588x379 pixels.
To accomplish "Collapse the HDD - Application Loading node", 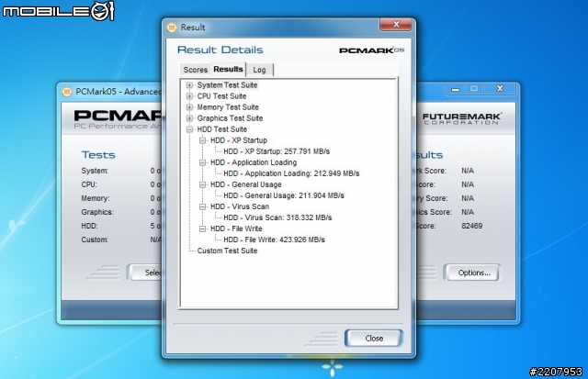I will [x=203, y=162].
